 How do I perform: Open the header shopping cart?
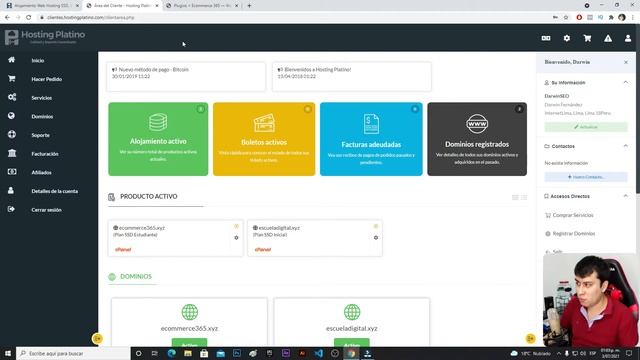(x=587, y=38)
